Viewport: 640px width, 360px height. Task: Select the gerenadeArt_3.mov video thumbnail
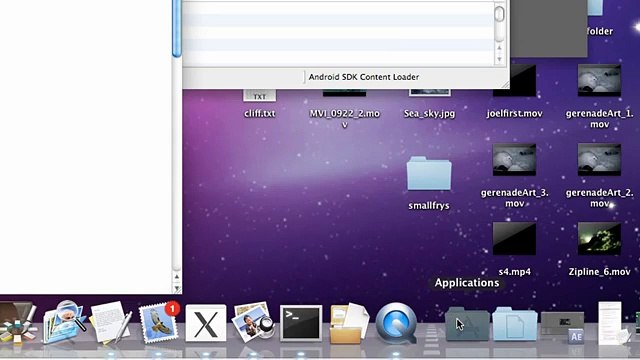(x=514, y=160)
